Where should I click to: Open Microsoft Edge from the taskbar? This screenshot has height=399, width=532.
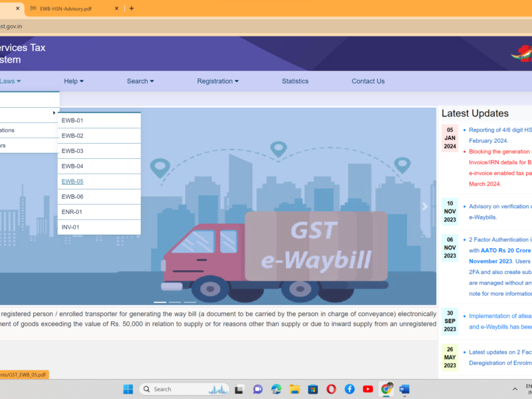[276, 389]
